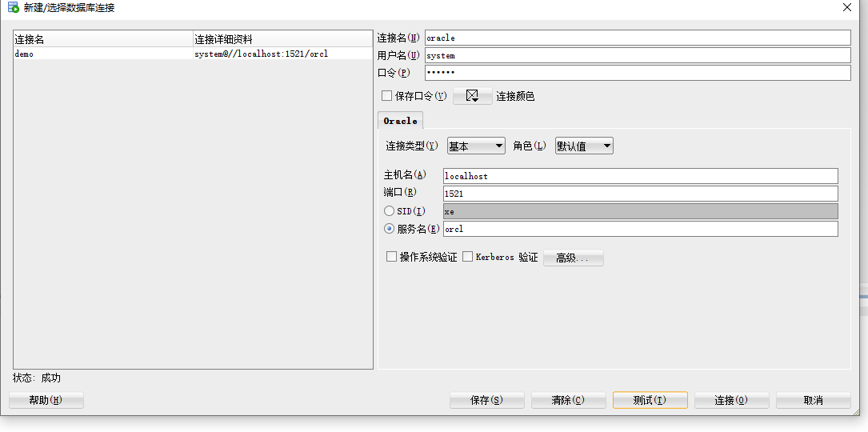This screenshot has width=868, height=432.
Task: Close the dialog window
Action: click(847, 8)
